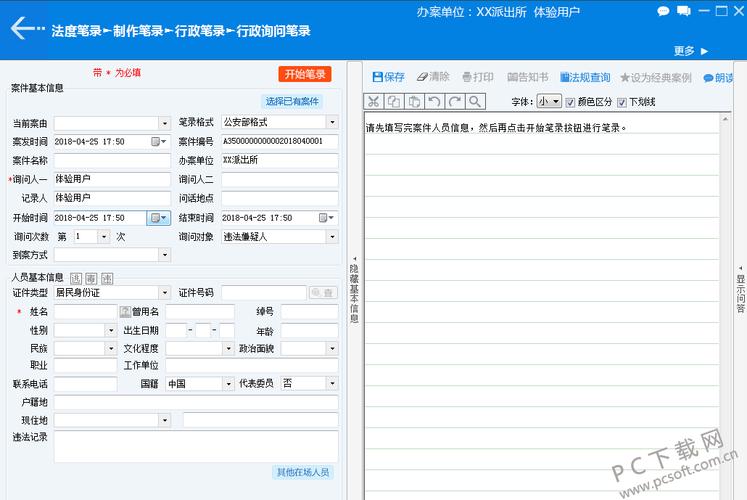
Task: Click the redo arrow icon
Action: pyautogui.click(x=455, y=101)
